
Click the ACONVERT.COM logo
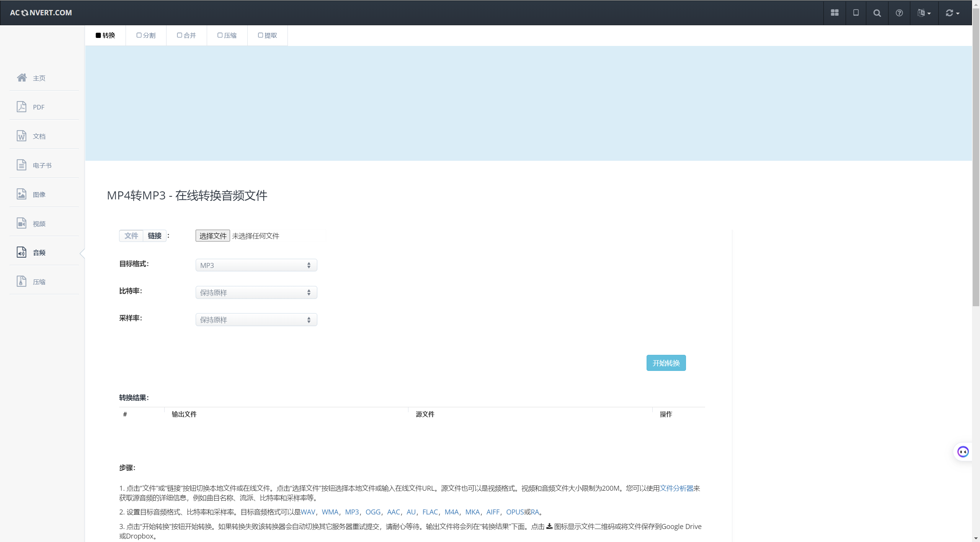coord(41,13)
